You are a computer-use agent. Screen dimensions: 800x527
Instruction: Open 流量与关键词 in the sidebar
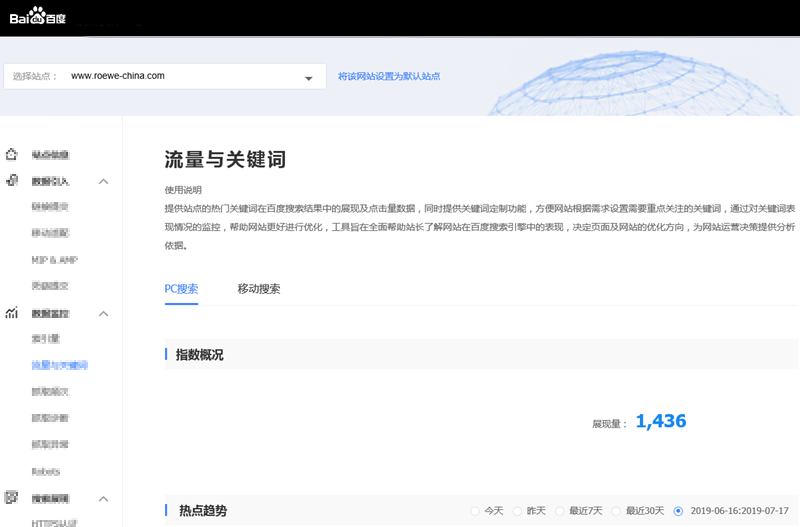tap(60, 366)
